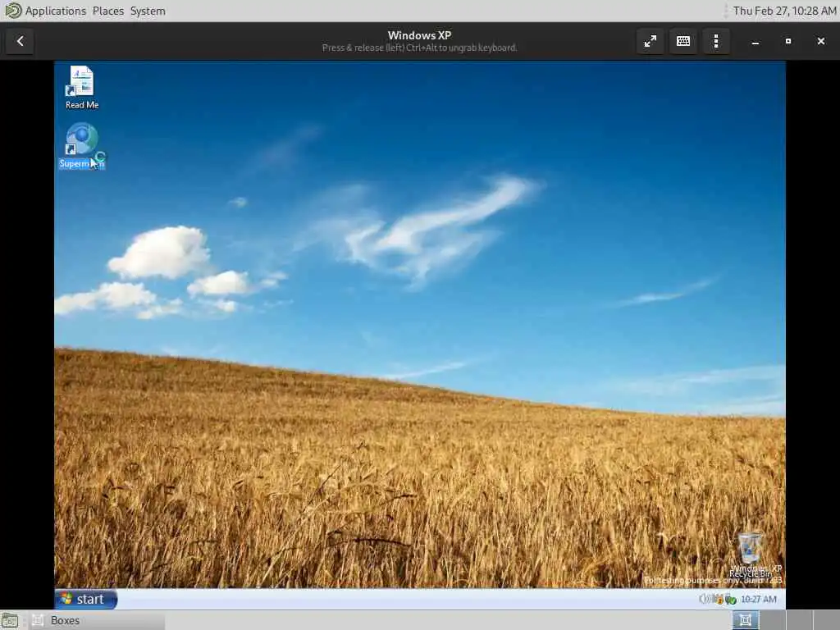Open the System menu
This screenshot has width=840, height=630.
coord(148,11)
